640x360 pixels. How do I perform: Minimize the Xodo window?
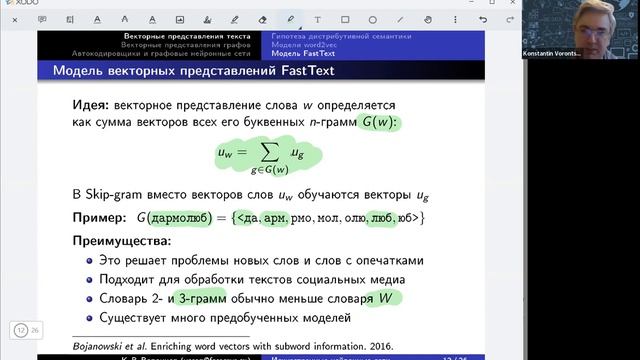click(x=471, y=2)
